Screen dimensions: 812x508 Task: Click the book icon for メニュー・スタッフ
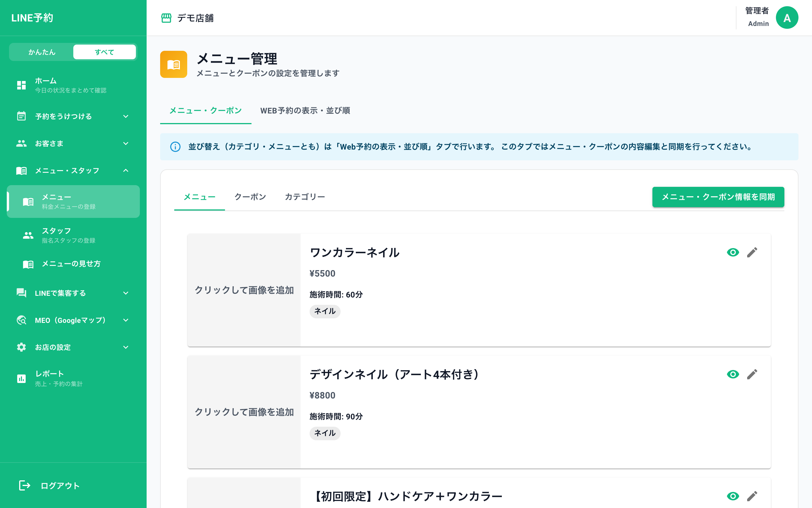click(x=21, y=171)
